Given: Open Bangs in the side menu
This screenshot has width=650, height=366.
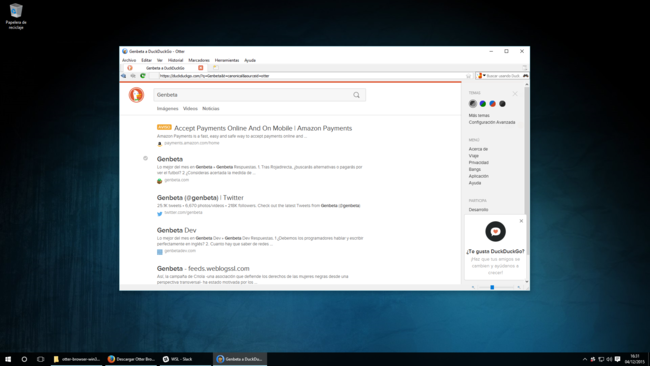Looking at the screenshot, I should click(475, 170).
